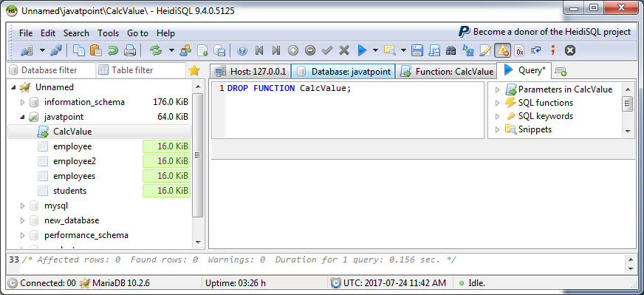This screenshot has width=644, height=295.
Task: Open the session manager icon
Action: tap(27, 50)
